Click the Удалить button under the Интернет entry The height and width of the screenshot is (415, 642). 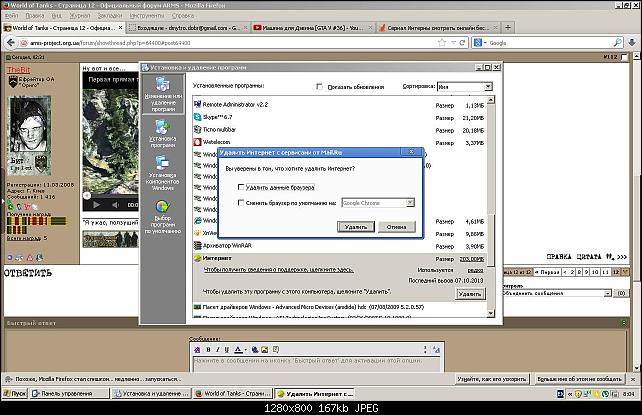470,294
